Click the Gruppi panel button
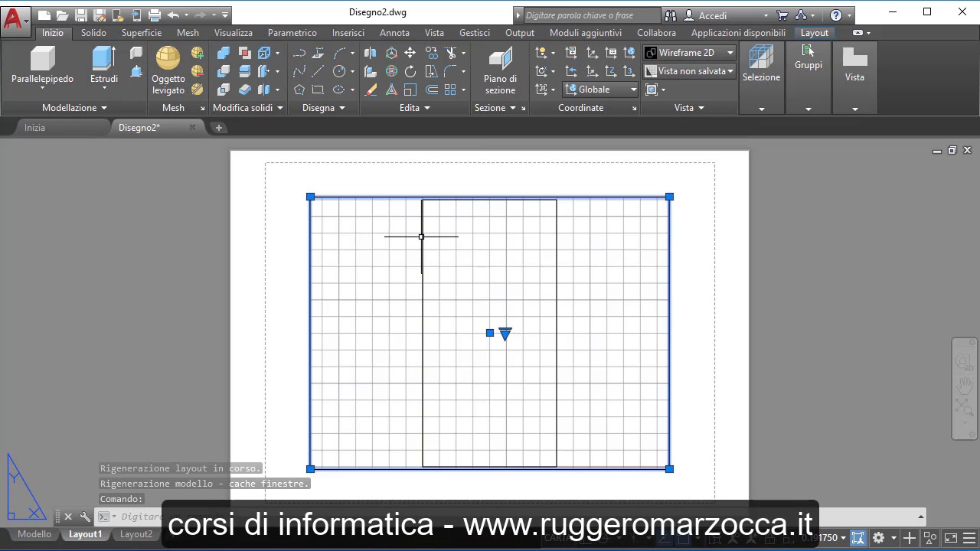This screenshot has height=551, width=980. (x=808, y=77)
